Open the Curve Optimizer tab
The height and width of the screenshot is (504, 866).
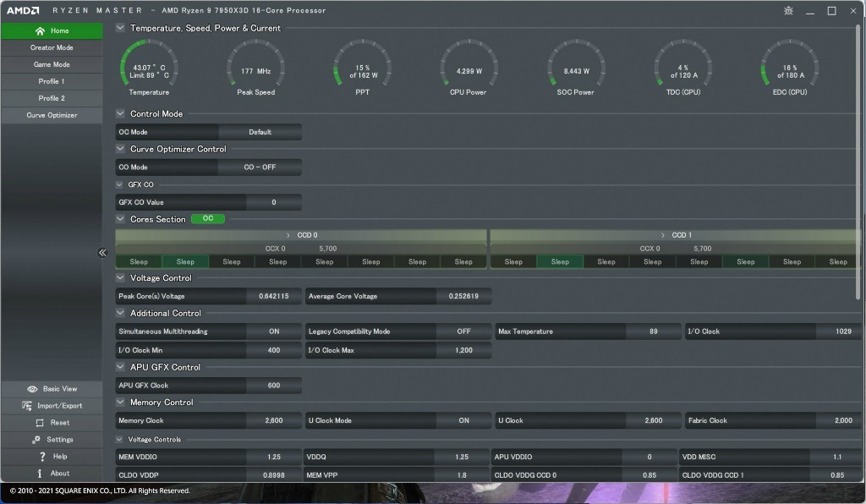(52, 115)
